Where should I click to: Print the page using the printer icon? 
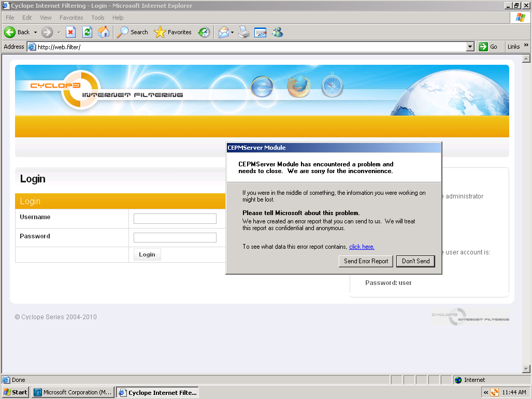[244, 32]
